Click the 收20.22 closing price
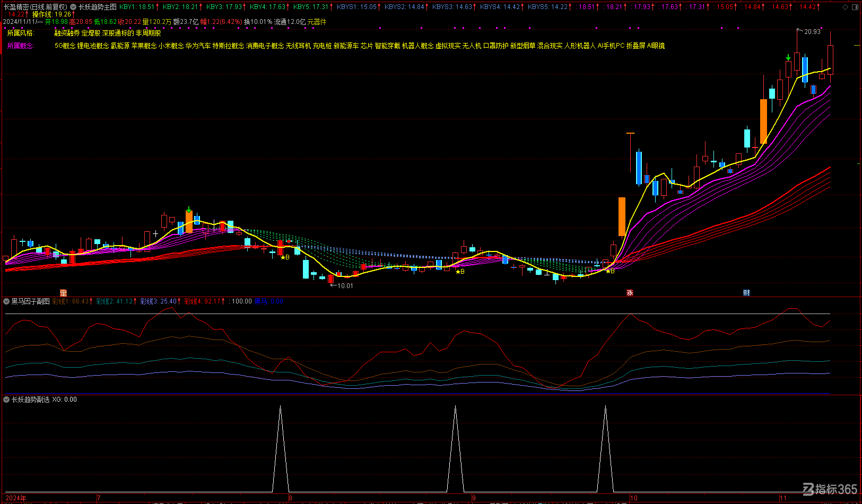This screenshot has width=862, height=504. [129, 22]
